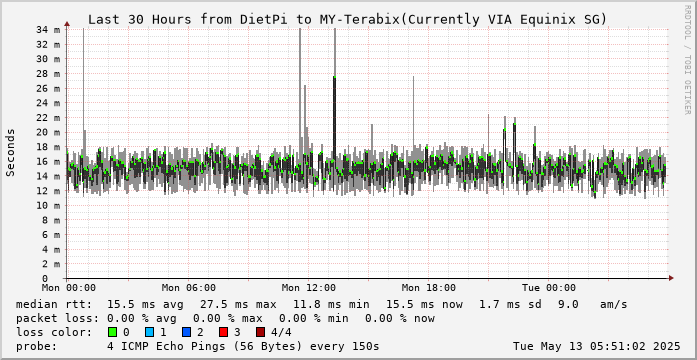
Task: Click the graph title mentioning MY-Terabix
Action: (x=347, y=20)
